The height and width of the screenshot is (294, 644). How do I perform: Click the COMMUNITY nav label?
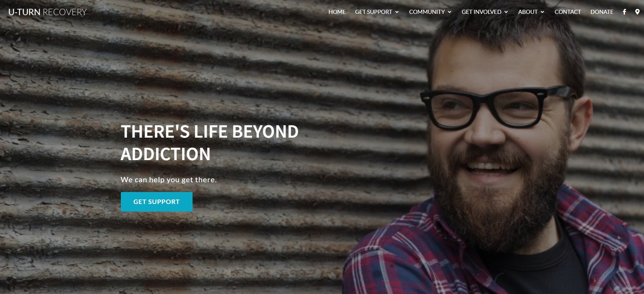click(427, 12)
